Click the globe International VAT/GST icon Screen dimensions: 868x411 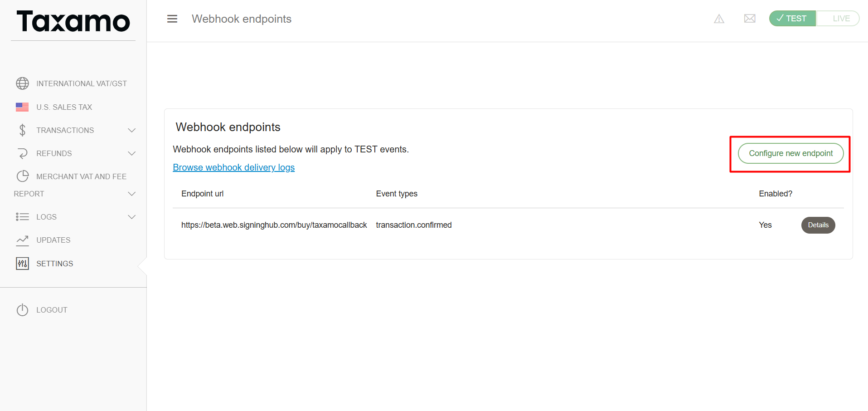pos(22,83)
